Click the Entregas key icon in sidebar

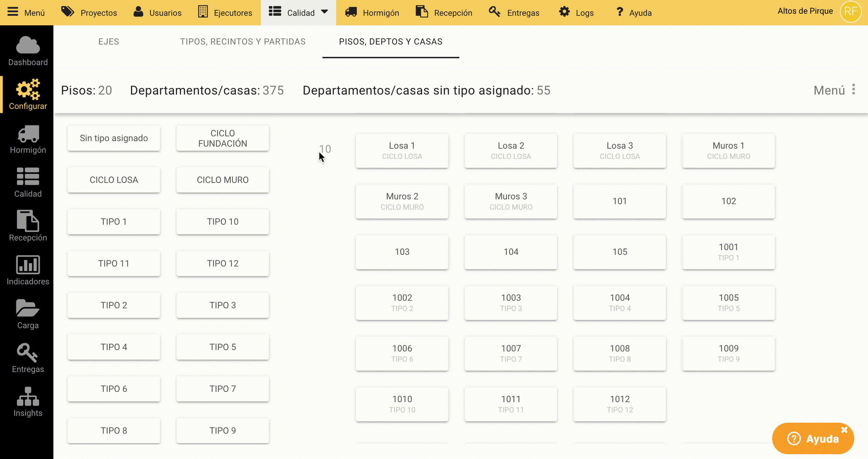pos(28,352)
